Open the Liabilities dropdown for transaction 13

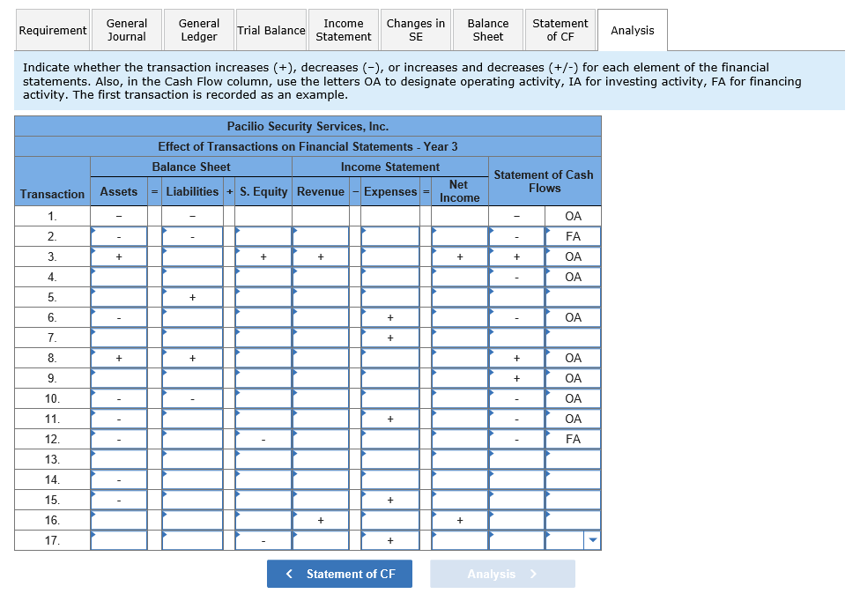click(x=192, y=458)
